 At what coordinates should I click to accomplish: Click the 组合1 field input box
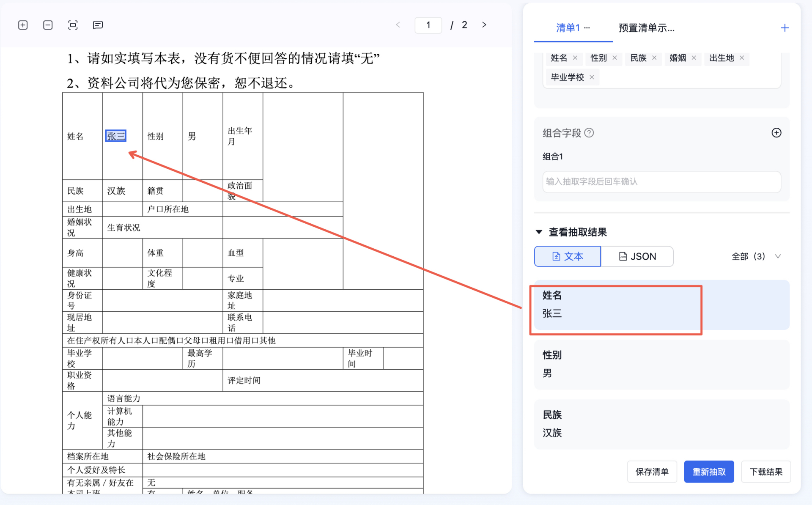point(661,182)
